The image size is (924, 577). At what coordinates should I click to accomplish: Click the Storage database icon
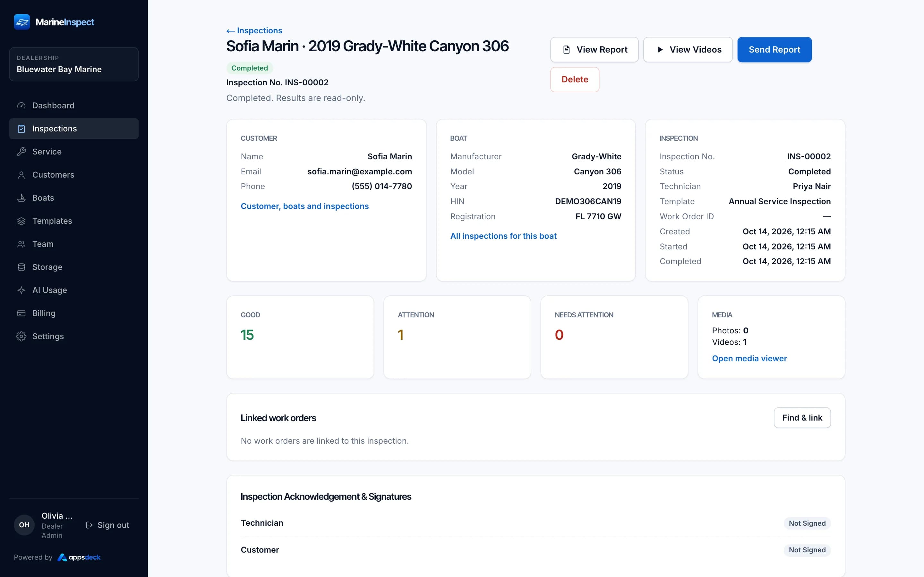click(21, 267)
